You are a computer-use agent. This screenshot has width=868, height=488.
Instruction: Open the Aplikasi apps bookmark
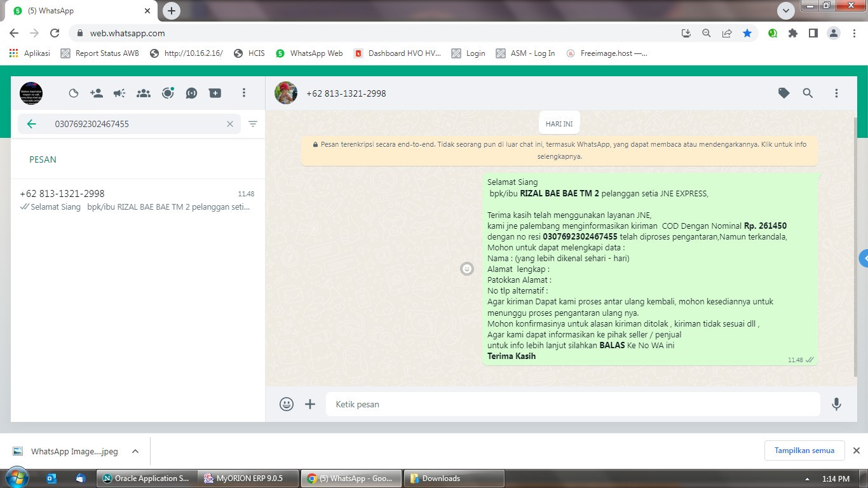tap(30, 53)
